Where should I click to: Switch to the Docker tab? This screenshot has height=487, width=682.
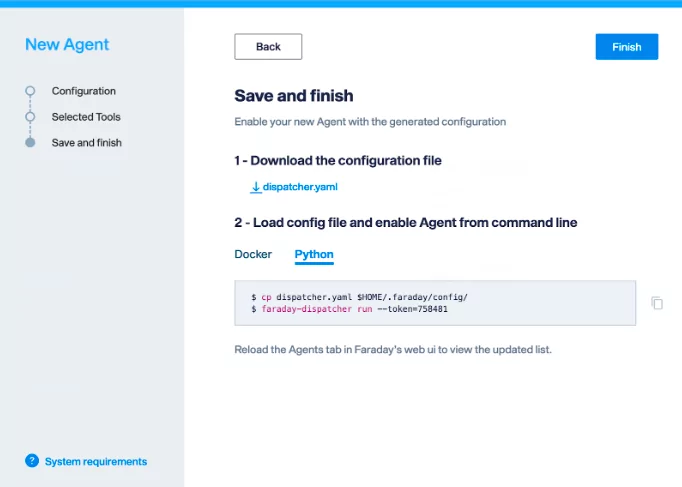pos(253,254)
